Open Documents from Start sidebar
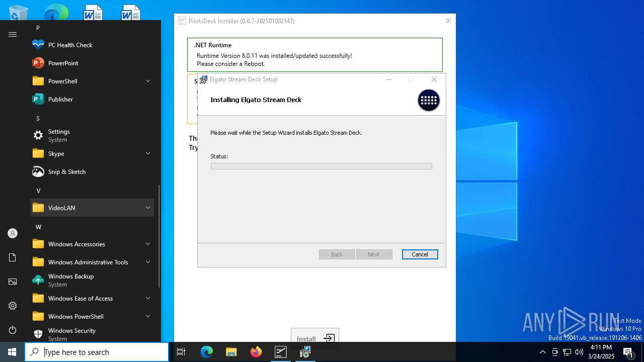This screenshot has width=644, height=362. click(13, 257)
